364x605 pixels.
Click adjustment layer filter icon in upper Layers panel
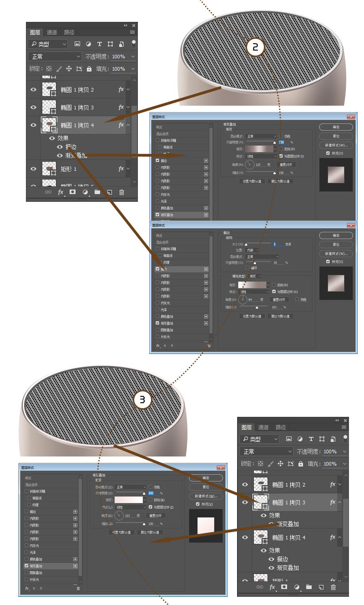pos(88,44)
